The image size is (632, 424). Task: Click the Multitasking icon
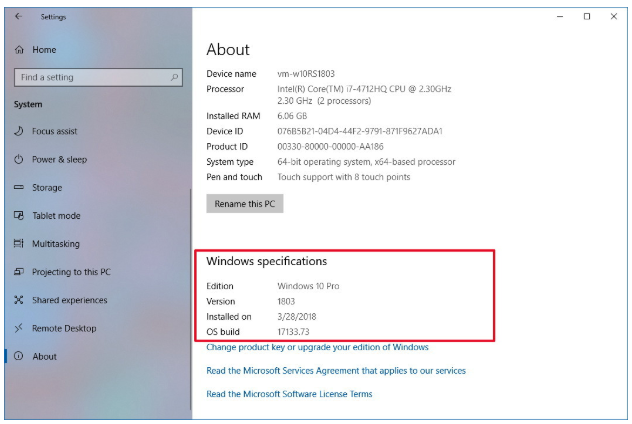click(19, 243)
